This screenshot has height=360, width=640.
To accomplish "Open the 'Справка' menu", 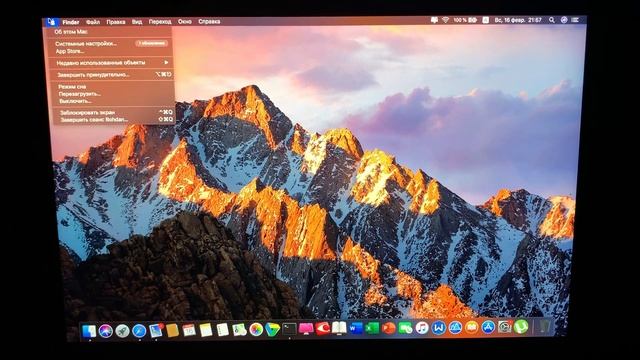I will [x=209, y=21].
